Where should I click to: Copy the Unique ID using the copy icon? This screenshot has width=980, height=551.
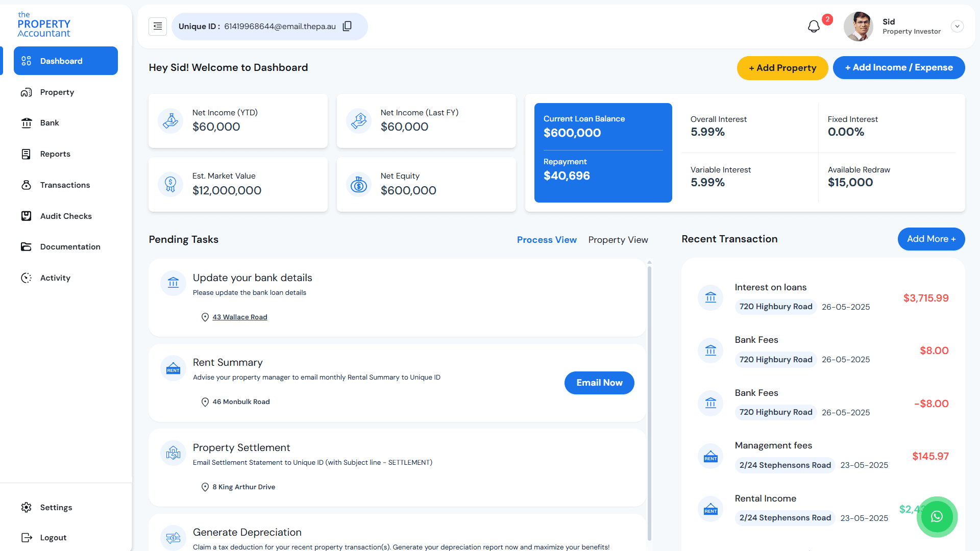point(347,26)
